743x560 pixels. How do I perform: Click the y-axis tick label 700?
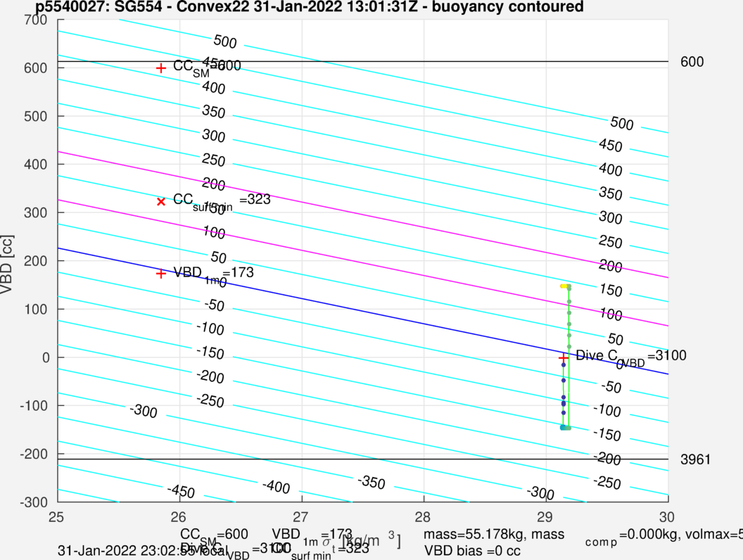[36, 20]
